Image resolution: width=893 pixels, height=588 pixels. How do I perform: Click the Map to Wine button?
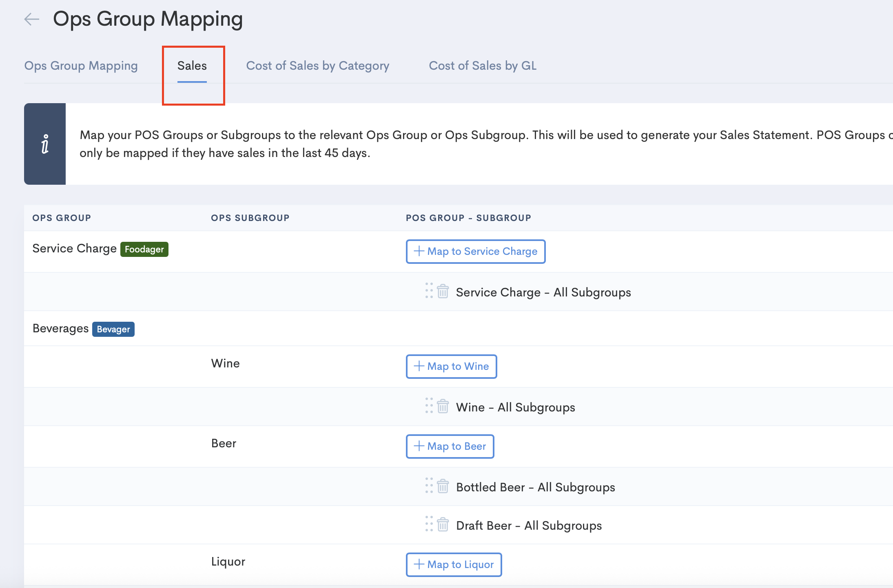(451, 366)
